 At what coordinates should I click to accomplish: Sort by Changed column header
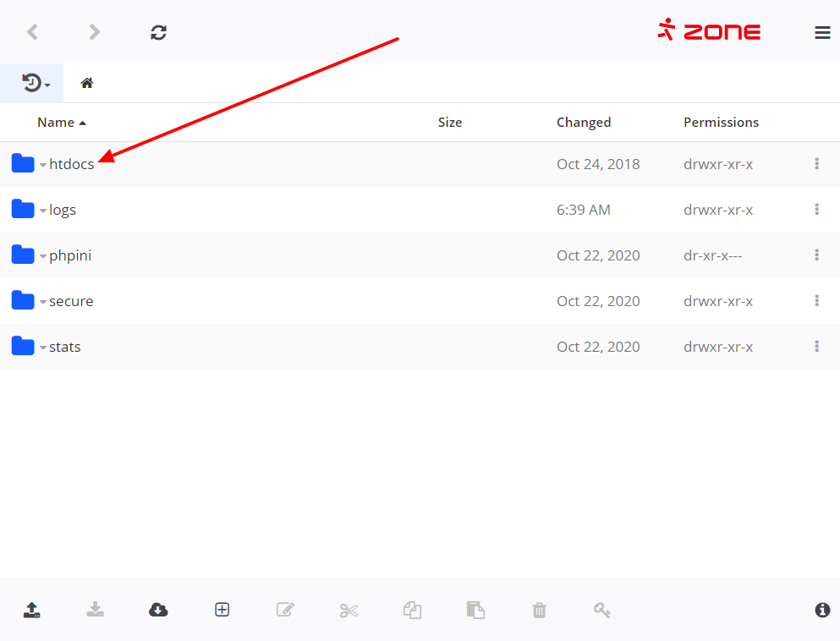(584, 123)
